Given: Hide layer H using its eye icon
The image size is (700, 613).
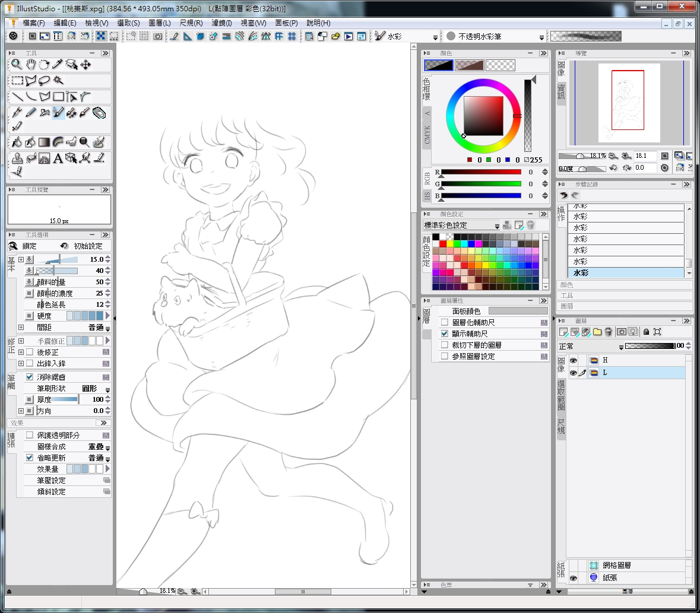Looking at the screenshot, I should coord(574,360).
